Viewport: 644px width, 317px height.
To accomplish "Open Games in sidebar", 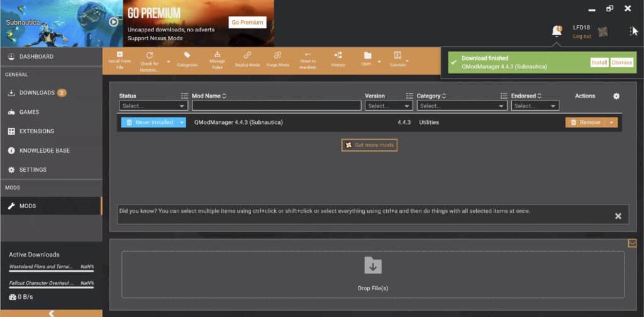I will tap(52, 112).
